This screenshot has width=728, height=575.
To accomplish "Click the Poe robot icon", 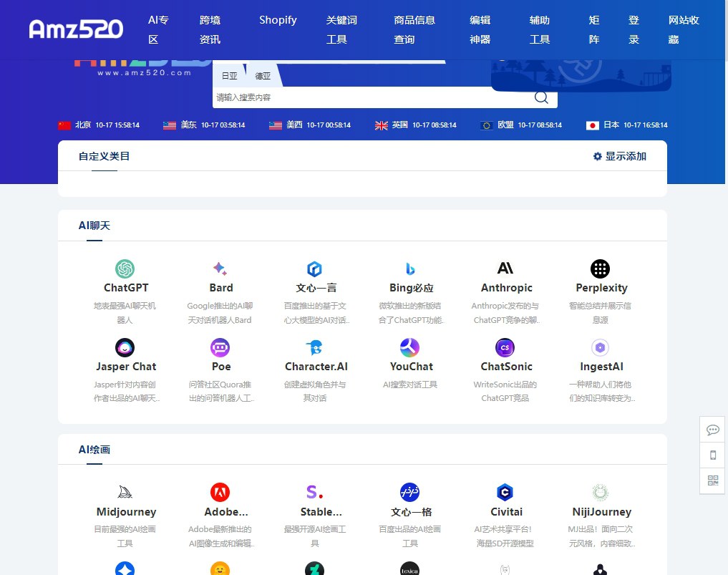I will [220, 347].
